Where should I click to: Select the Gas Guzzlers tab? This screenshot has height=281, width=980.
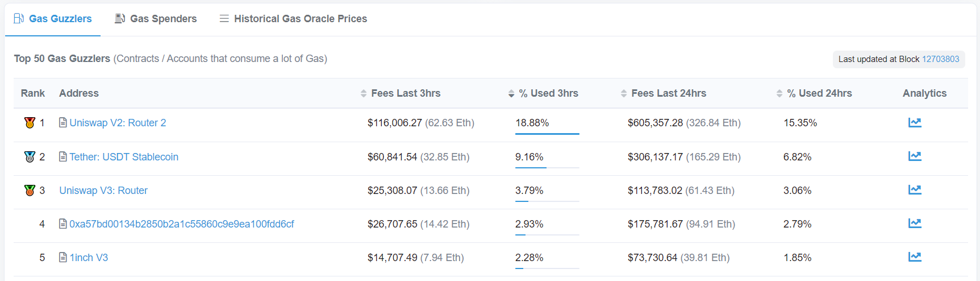(53, 19)
